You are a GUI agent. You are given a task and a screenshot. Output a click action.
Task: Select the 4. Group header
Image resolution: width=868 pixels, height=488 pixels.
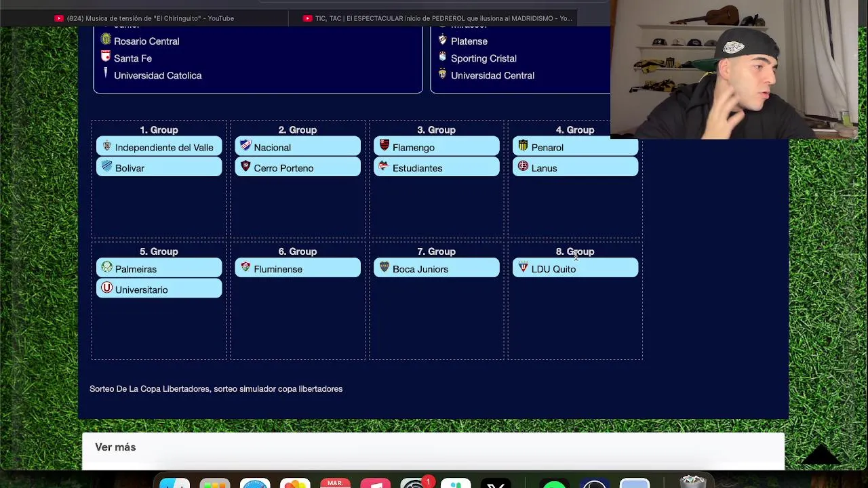(x=575, y=129)
